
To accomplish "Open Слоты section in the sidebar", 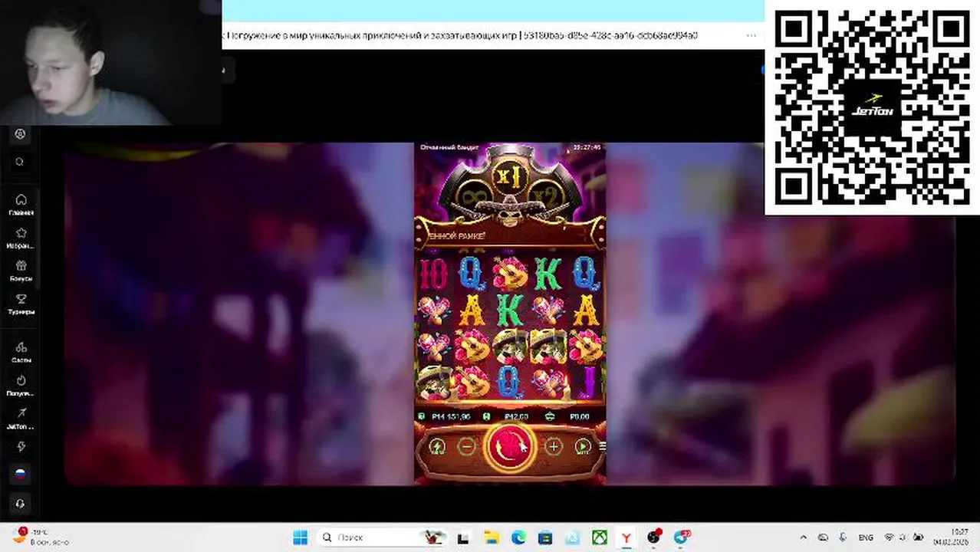I will tap(21, 352).
